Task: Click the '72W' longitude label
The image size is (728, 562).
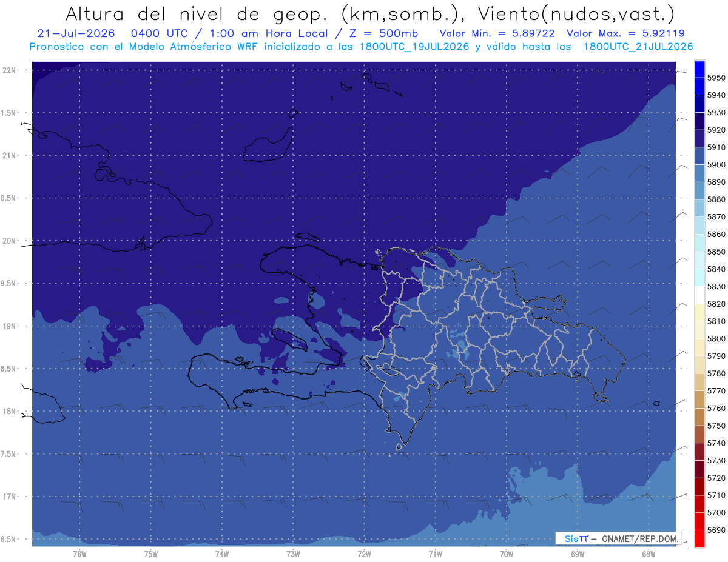Action: click(x=364, y=554)
